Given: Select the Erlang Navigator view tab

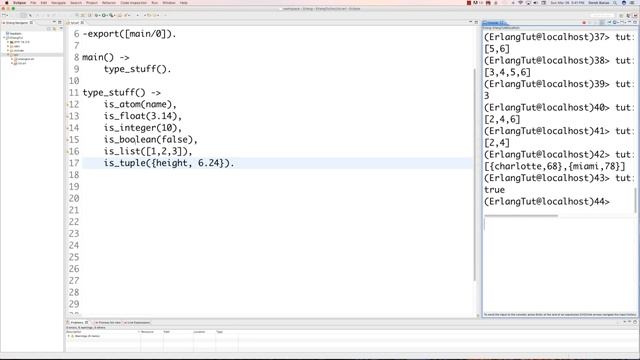Looking at the screenshot, I should point(17,22).
